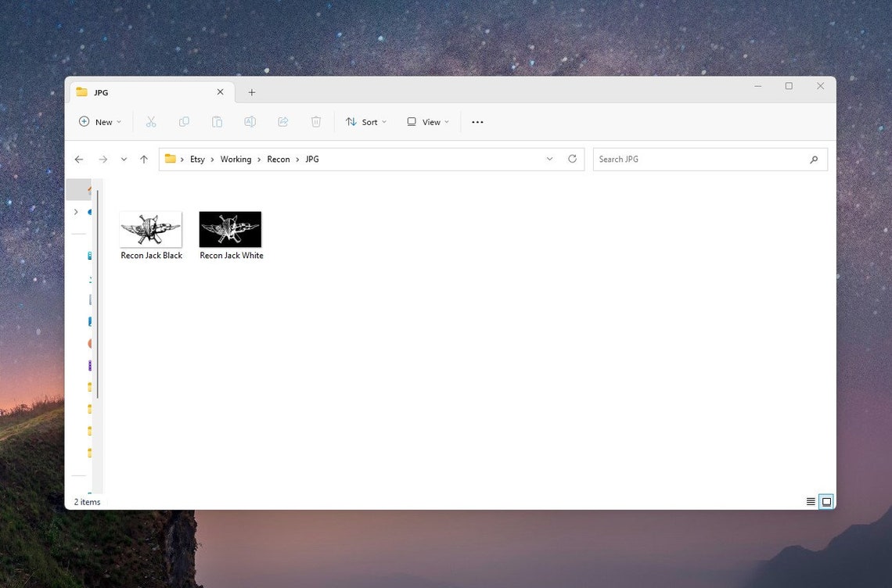Click the Paste clipboard icon

click(x=217, y=122)
